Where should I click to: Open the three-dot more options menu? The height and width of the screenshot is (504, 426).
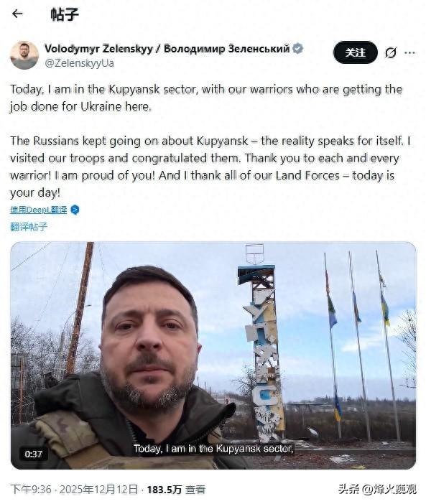pos(409,52)
